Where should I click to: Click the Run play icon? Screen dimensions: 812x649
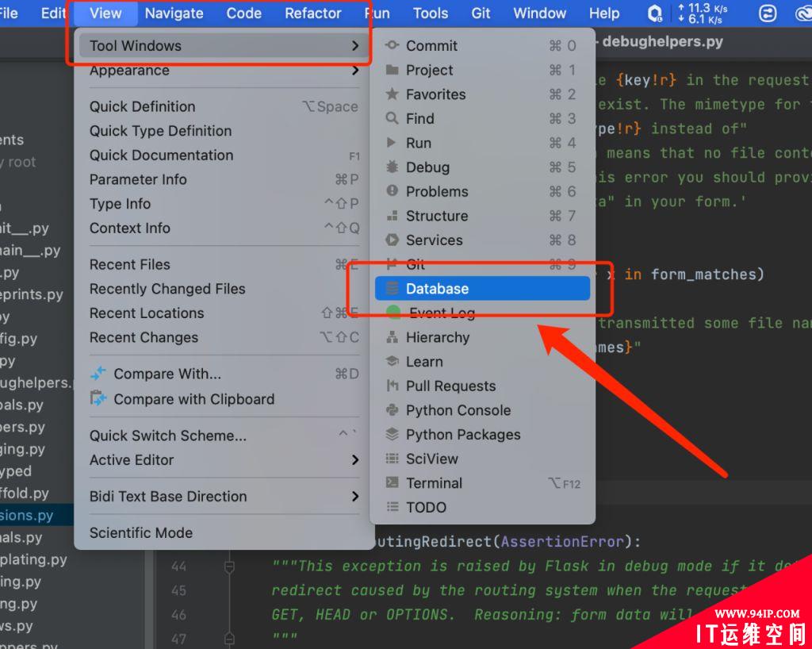[x=392, y=143]
